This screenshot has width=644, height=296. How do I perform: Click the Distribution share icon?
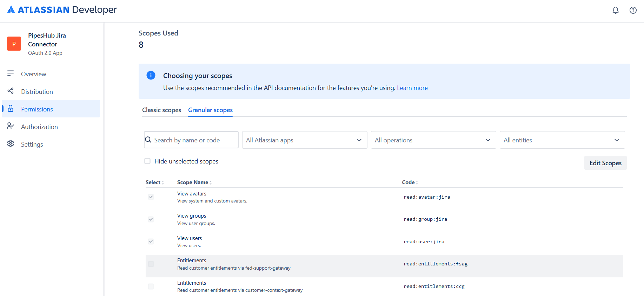click(x=11, y=91)
